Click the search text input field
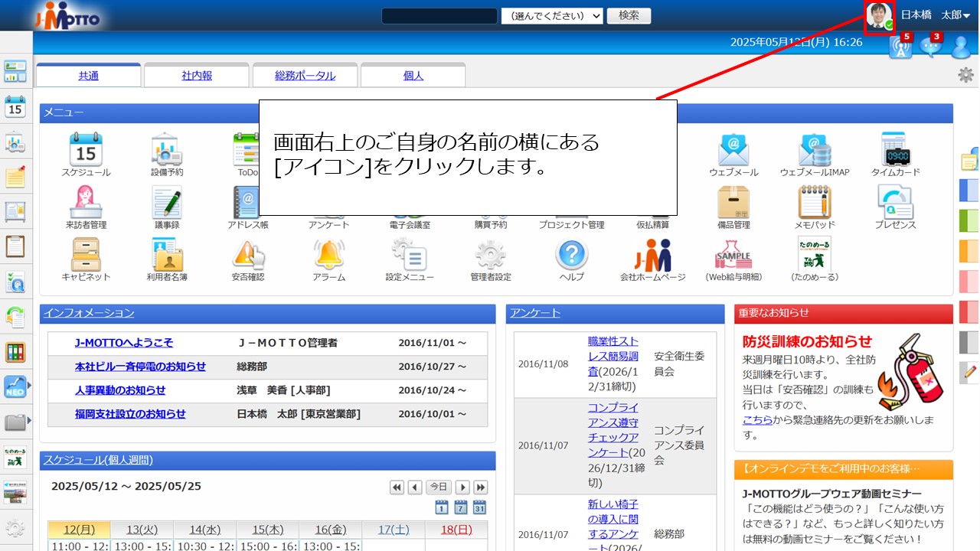 tap(439, 16)
